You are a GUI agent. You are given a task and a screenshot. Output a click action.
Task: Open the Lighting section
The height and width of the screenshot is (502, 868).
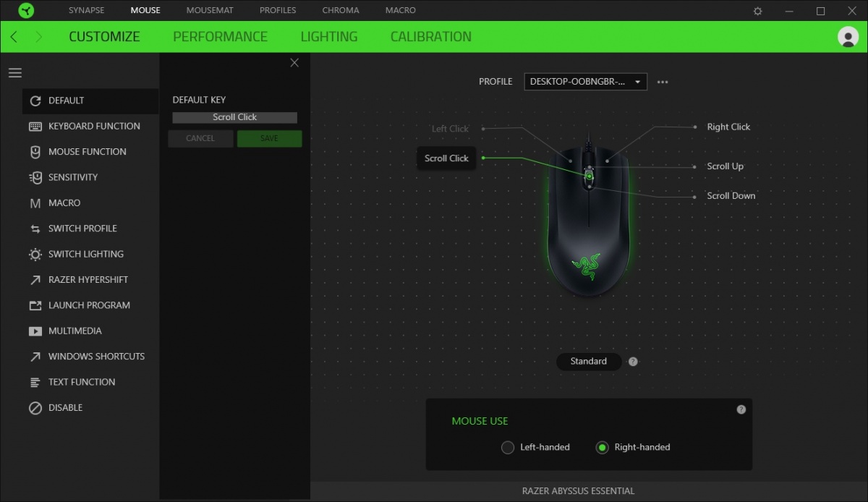pyautogui.click(x=329, y=37)
